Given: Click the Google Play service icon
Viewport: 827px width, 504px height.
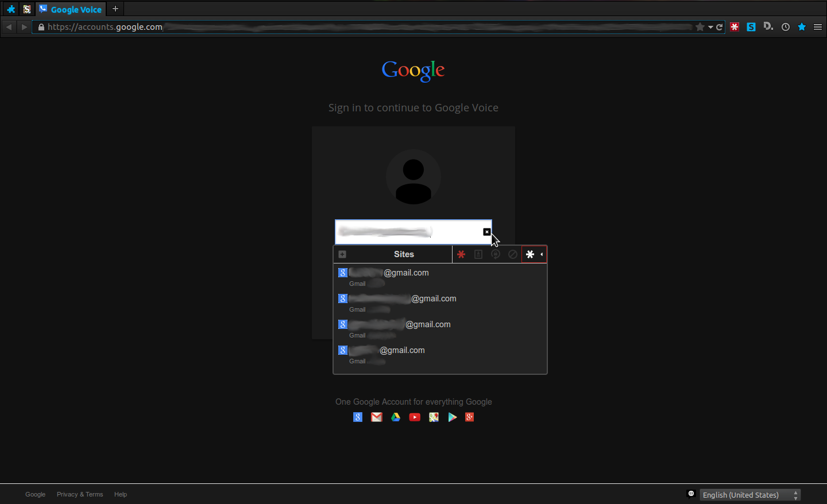Looking at the screenshot, I should tap(453, 417).
